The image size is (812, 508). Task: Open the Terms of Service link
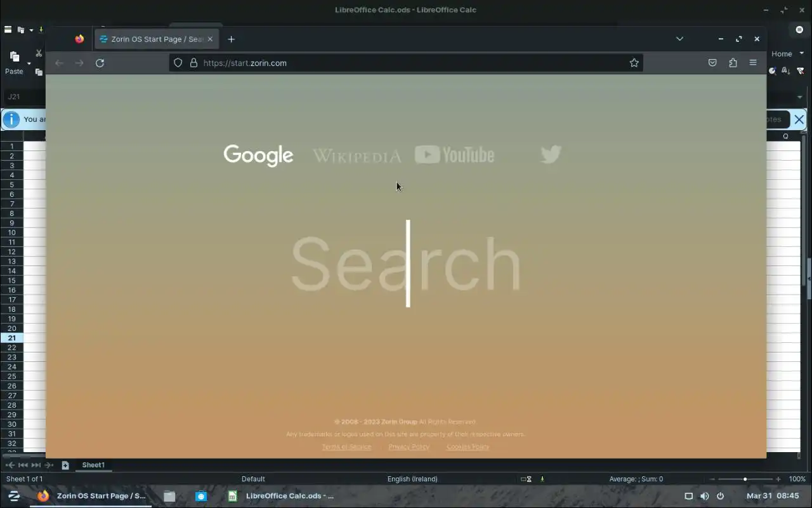click(x=346, y=447)
